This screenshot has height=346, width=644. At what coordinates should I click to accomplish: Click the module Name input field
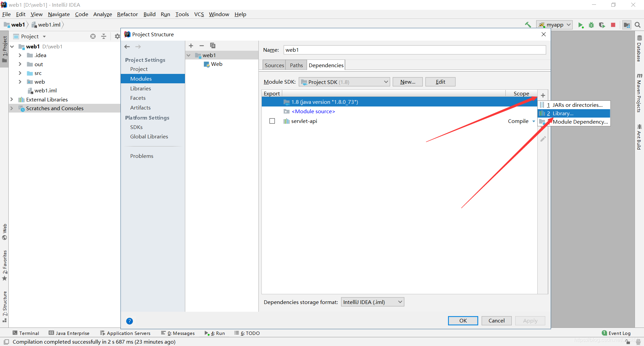(415, 50)
